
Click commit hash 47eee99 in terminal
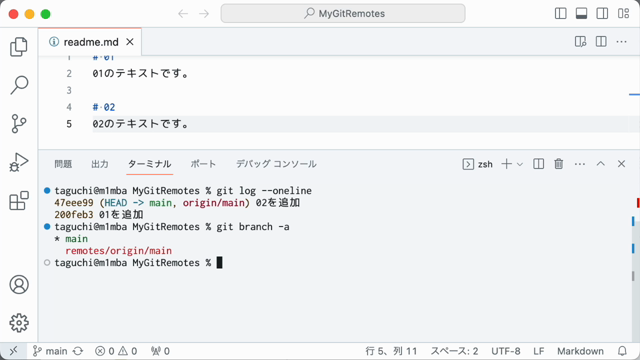tap(73, 203)
